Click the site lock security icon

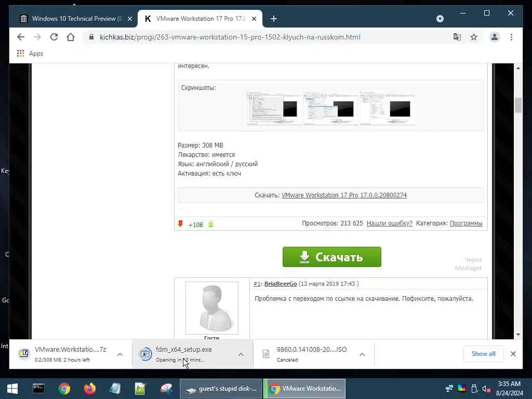click(x=91, y=37)
